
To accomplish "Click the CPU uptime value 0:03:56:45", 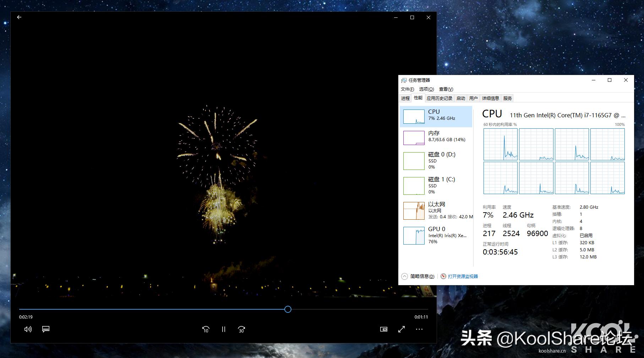I will point(500,252).
